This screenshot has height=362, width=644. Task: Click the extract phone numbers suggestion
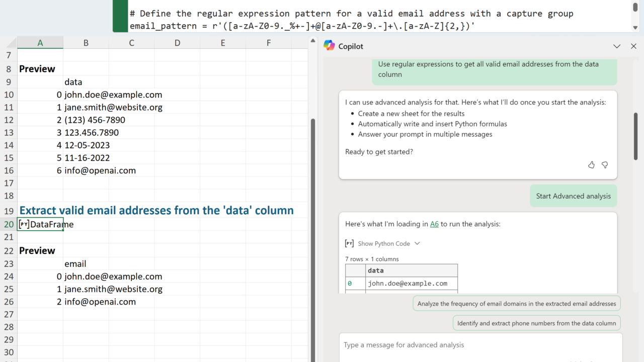click(x=537, y=323)
